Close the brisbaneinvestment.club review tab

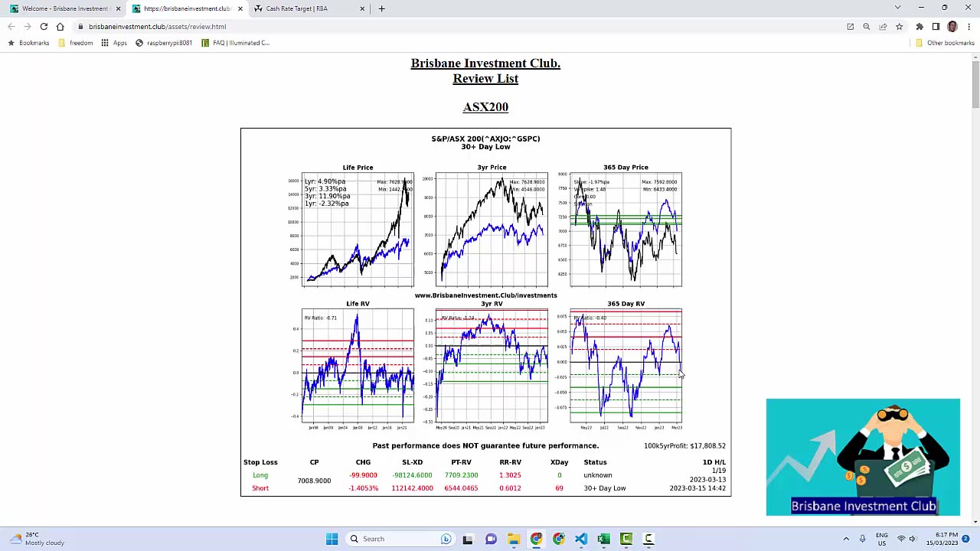click(x=240, y=8)
